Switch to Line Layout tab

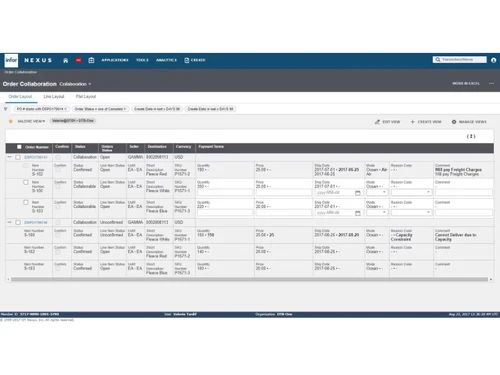tap(54, 97)
